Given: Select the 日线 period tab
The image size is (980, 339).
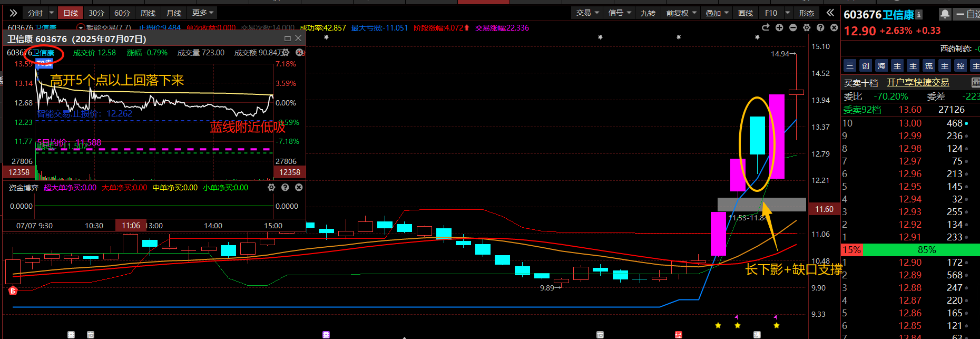Looking at the screenshot, I should pos(71,13).
